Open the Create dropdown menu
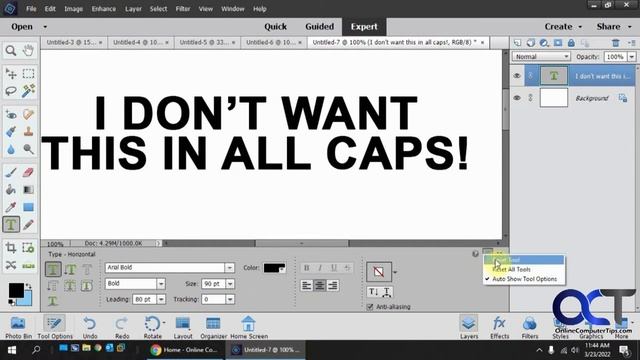Image resolution: width=640 pixels, height=360 pixels. coord(563,27)
